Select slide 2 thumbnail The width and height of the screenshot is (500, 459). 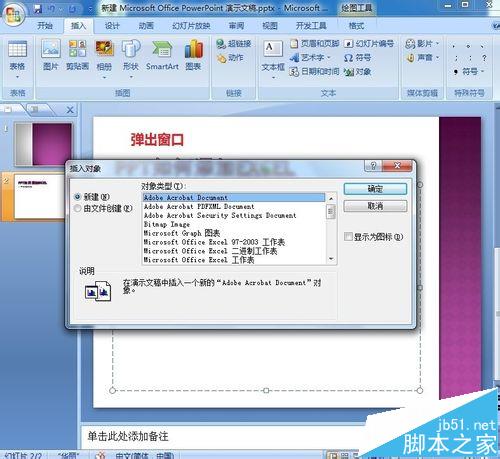pos(39,197)
